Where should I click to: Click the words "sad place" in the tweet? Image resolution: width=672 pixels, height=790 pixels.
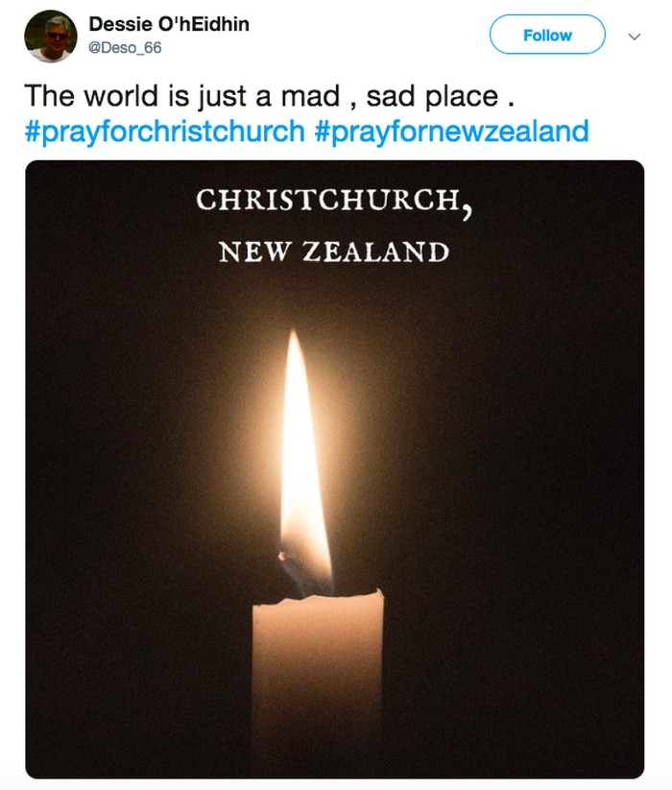click(434, 97)
